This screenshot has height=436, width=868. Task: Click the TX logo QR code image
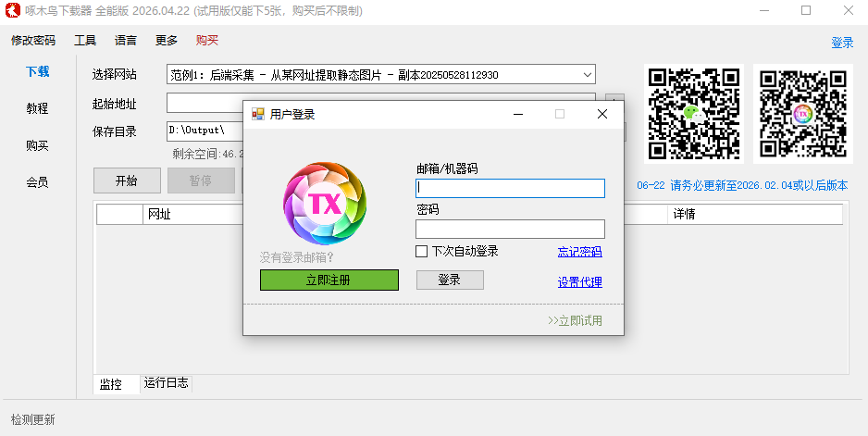pyautogui.click(x=802, y=114)
